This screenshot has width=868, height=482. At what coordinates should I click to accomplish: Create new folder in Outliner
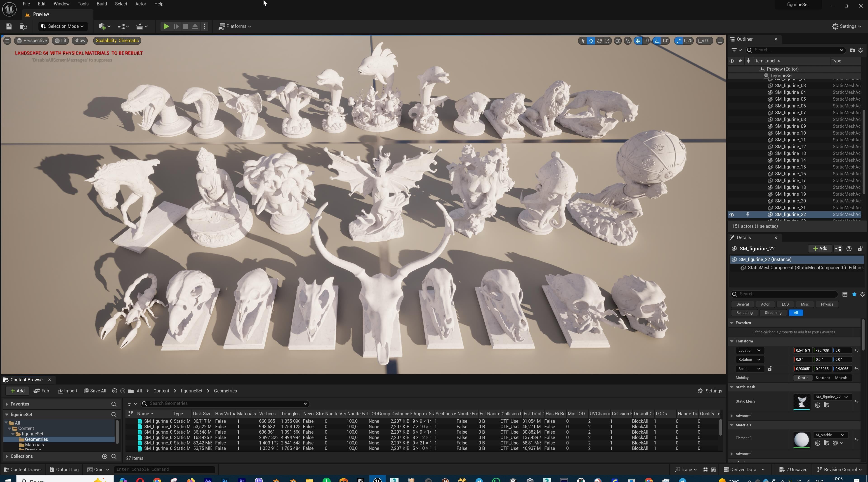click(852, 50)
